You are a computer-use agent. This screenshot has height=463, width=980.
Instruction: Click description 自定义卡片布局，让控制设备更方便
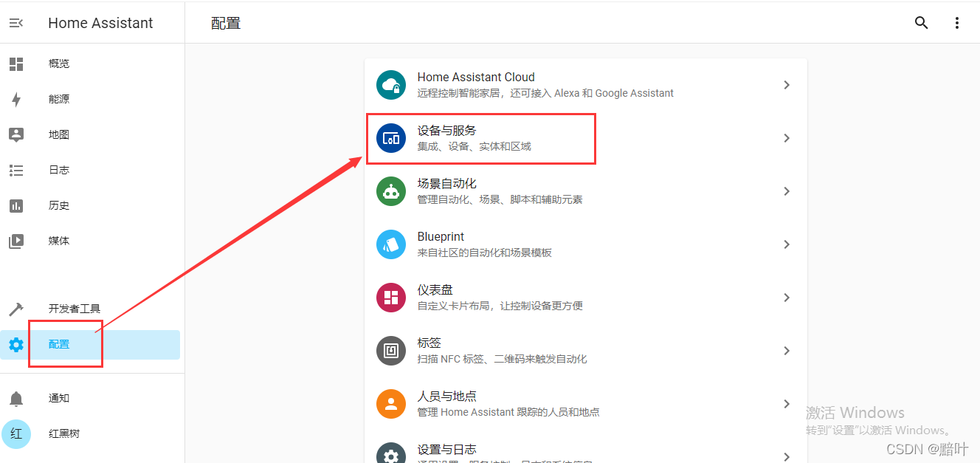coord(500,306)
